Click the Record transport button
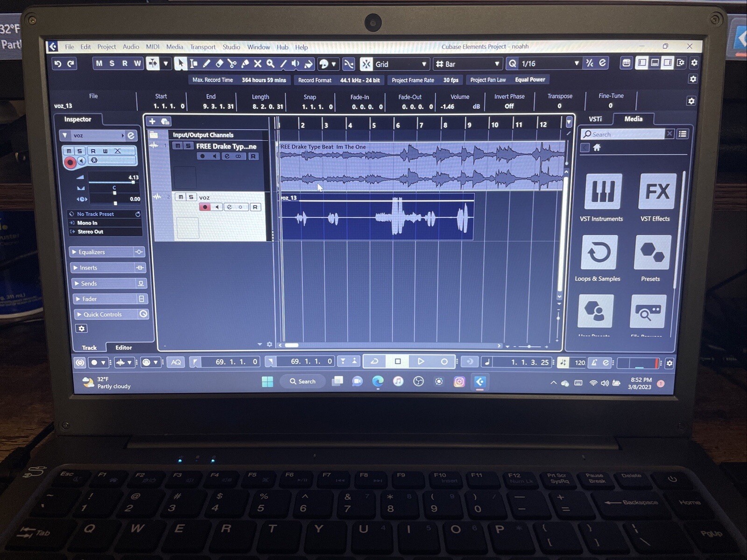Image resolution: width=747 pixels, height=560 pixels. point(444,361)
